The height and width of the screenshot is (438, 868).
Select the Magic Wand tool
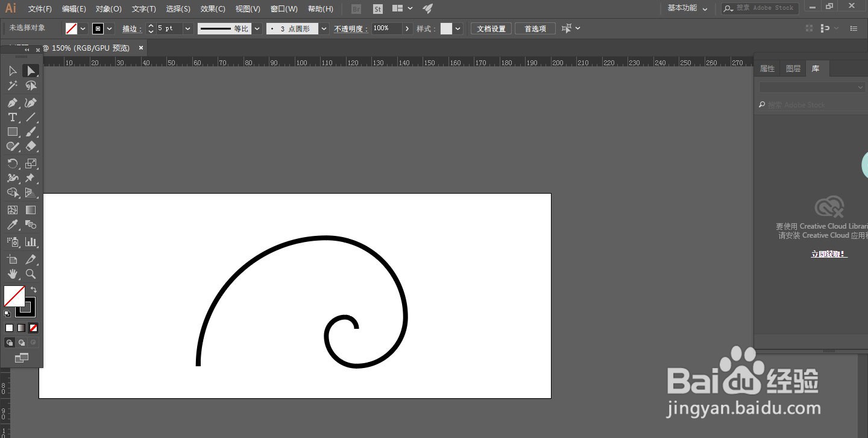[x=13, y=86]
